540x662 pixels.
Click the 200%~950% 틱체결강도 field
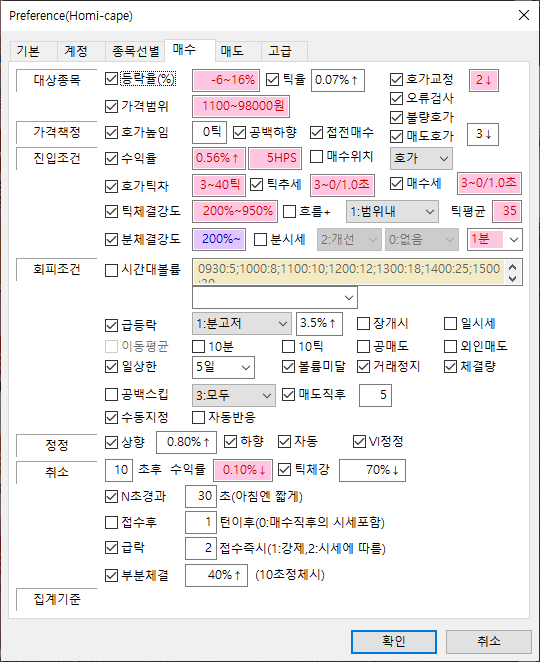(235, 212)
